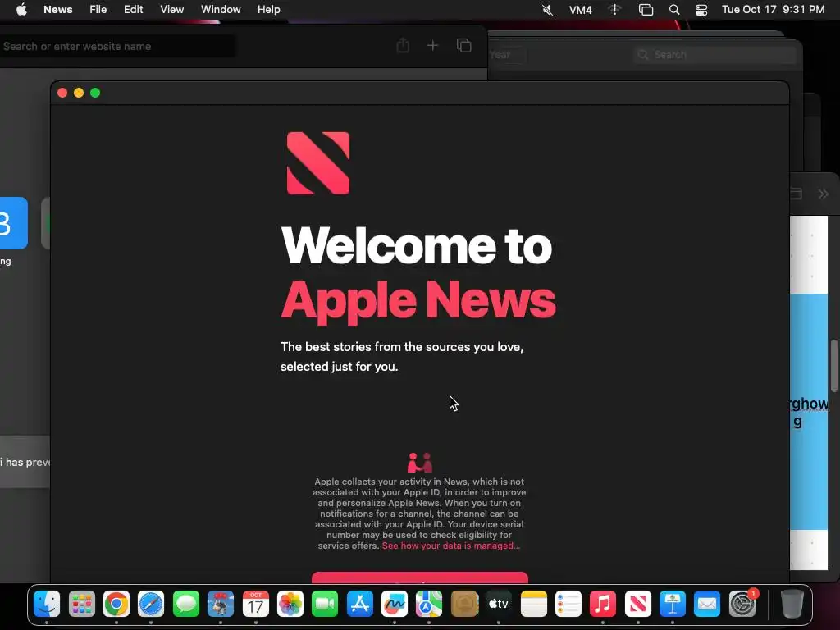Open Reminders from the dock
The width and height of the screenshot is (840, 630).
tap(568, 605)
